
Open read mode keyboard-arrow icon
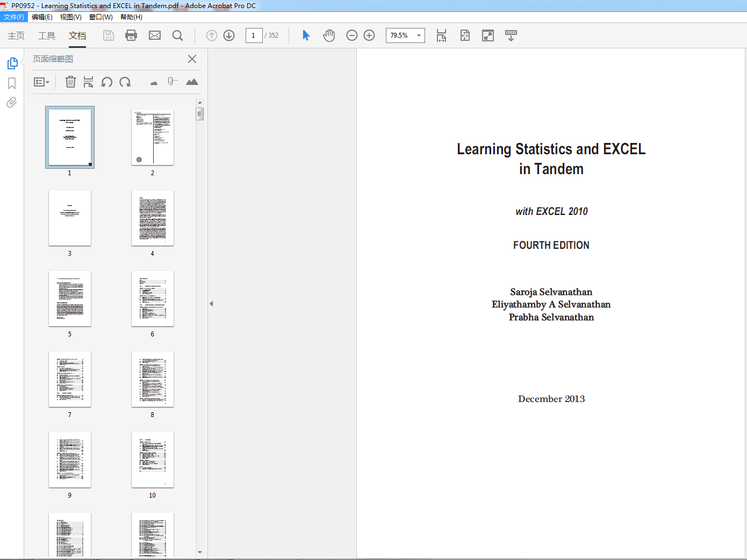click(x=511, y=35)
